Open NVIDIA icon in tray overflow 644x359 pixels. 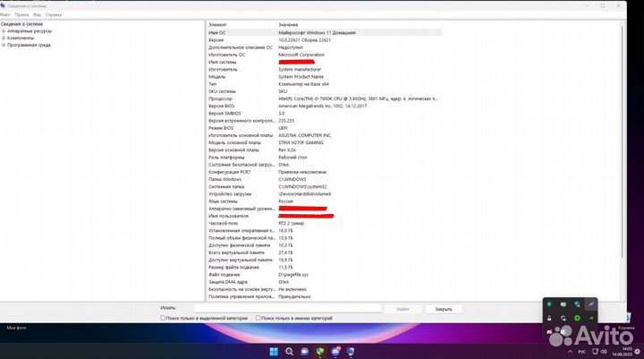coord(591,318)
